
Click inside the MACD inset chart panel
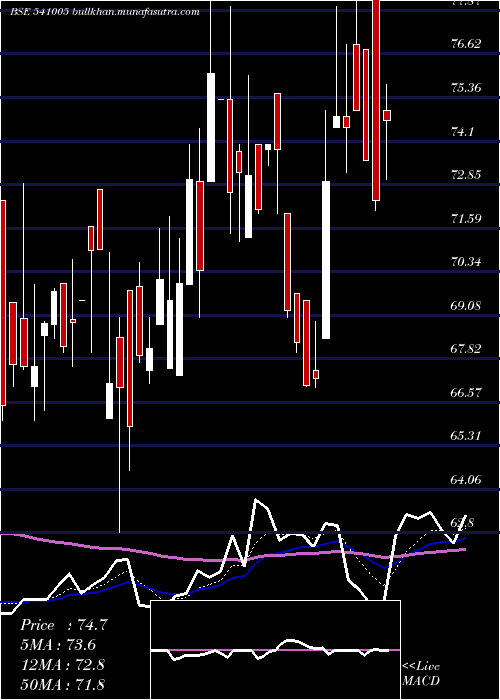275,650
